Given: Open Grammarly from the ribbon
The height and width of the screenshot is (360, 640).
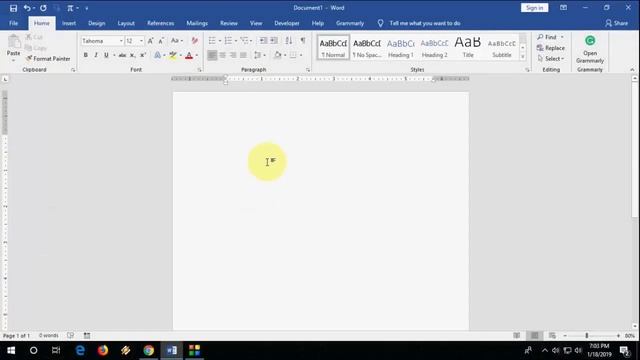Looking at the screenshot, I should point(590,49).
